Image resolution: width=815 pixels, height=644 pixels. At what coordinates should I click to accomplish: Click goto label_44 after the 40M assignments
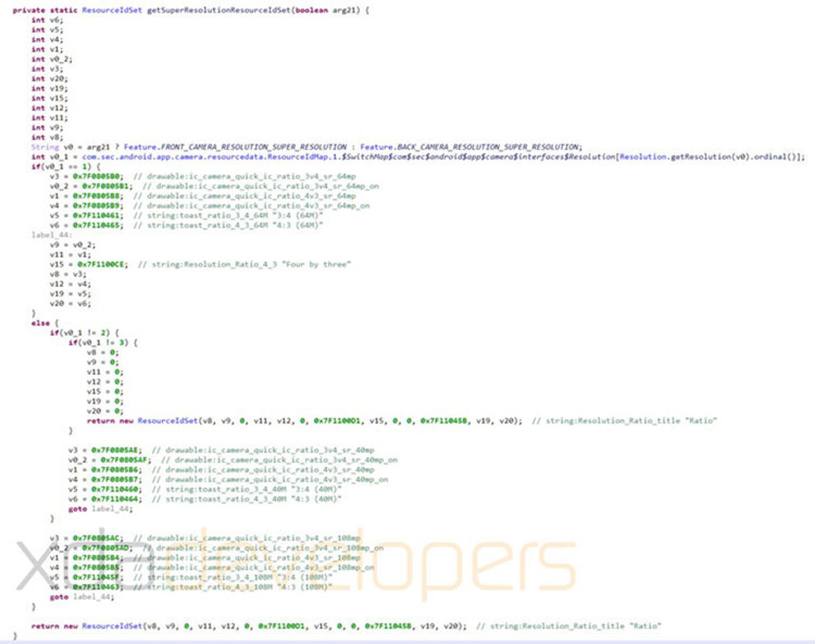click(100, 509)
